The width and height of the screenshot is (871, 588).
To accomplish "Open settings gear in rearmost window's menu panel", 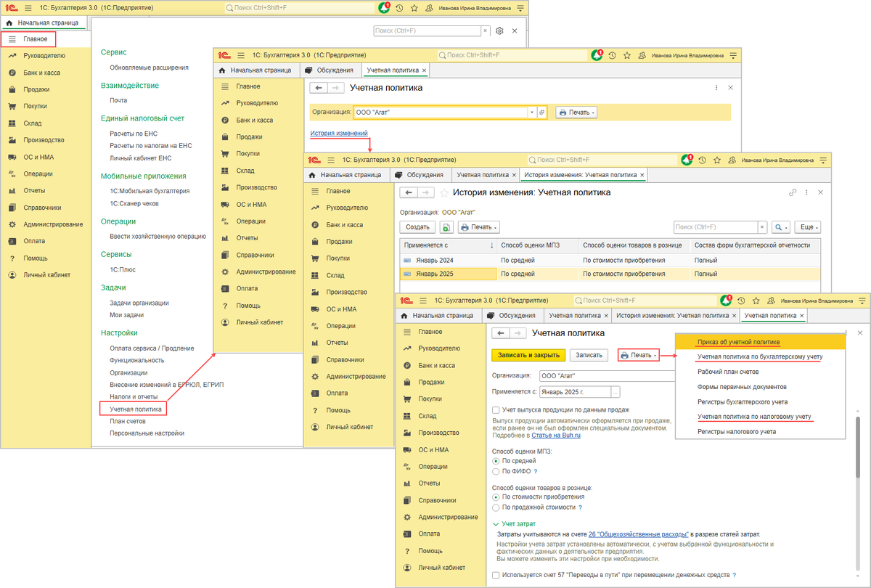I will pyautogui.click(x=499, y=31).
